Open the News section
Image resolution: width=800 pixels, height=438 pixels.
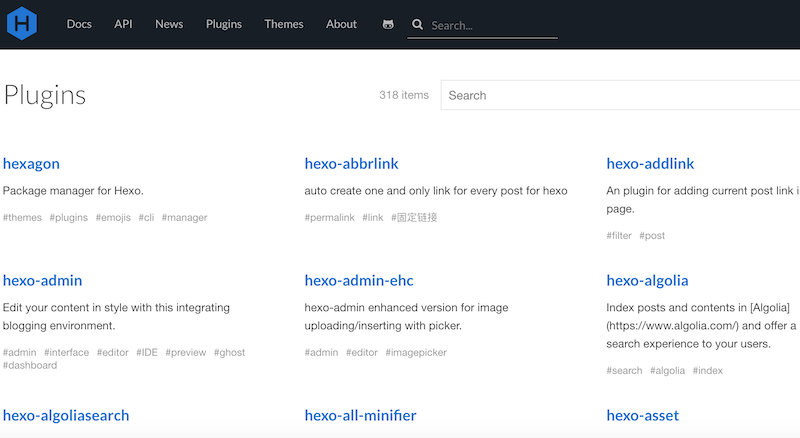pyautogui.click(x=169, y=24)
